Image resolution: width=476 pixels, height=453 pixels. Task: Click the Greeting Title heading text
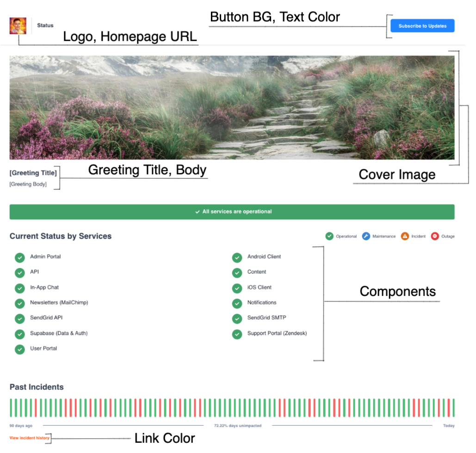(33, 173)
